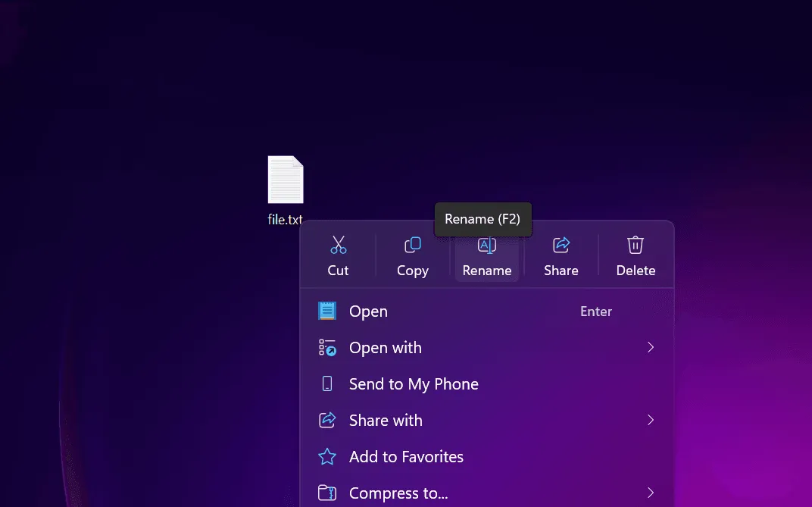Select the file.txt document icon on desktop
This screenshot has width=812, height=507.
286,180
